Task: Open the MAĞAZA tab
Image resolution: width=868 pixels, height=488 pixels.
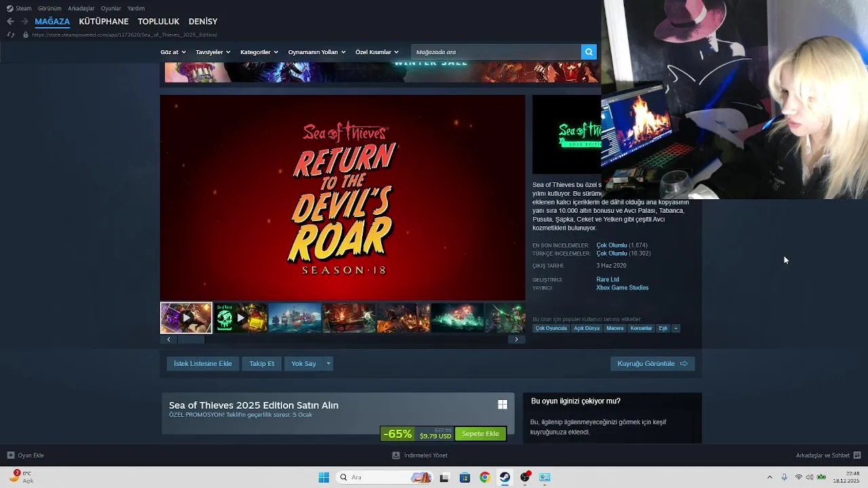Action: tap(52, 22)
